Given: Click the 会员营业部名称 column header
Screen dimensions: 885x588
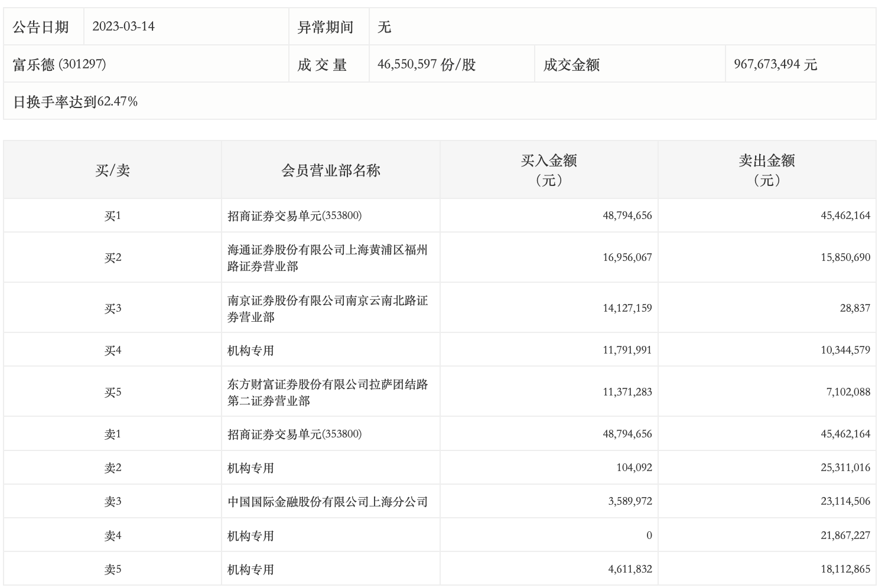Looking at the screenshot, I should (330, 171).
